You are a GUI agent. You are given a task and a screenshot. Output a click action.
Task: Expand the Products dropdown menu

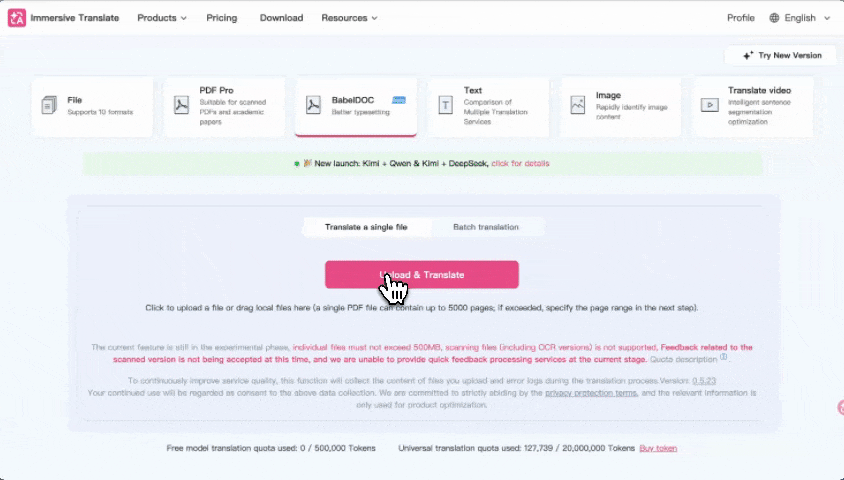pyautogui.click(x=161, y=18)
